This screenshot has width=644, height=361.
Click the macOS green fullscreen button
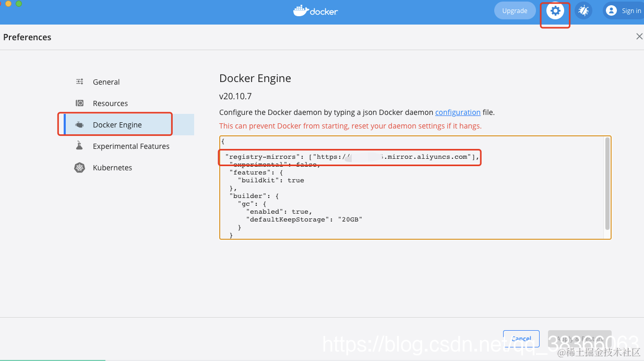click(x=19, y=4)
